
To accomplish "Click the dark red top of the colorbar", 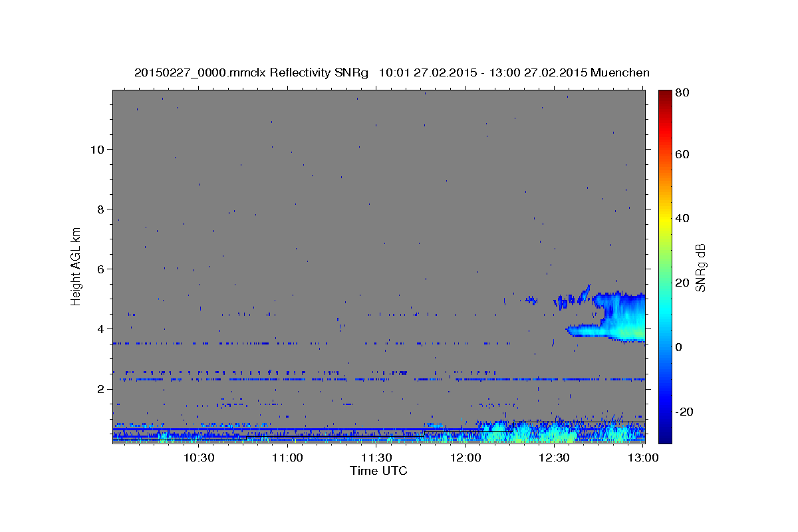I will (x=665, y=95).
